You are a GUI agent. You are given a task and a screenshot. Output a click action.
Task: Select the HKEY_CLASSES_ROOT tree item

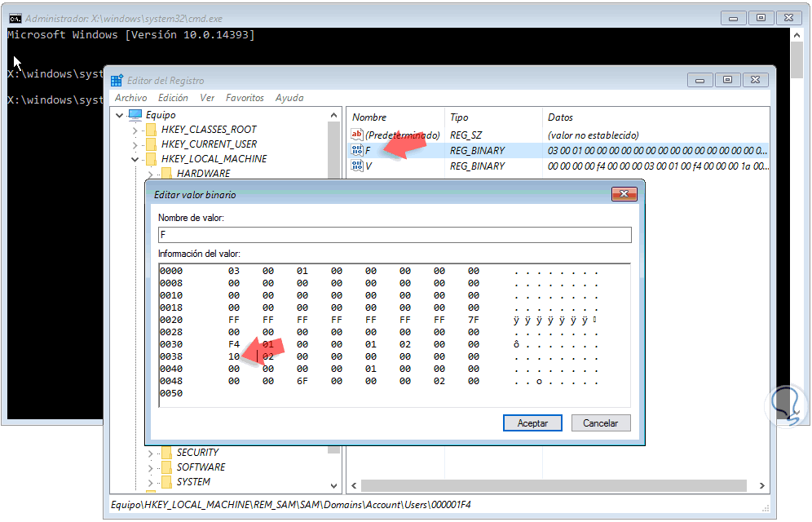(209, 130)
